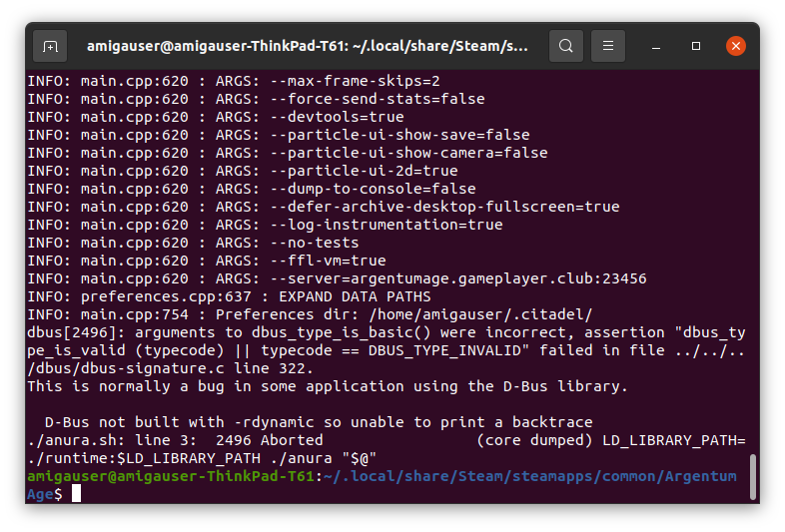Click '/dbus/dbus-signature.c line 322.' text
This screenshot has width=785, height=532.
[x=170, y=369]
